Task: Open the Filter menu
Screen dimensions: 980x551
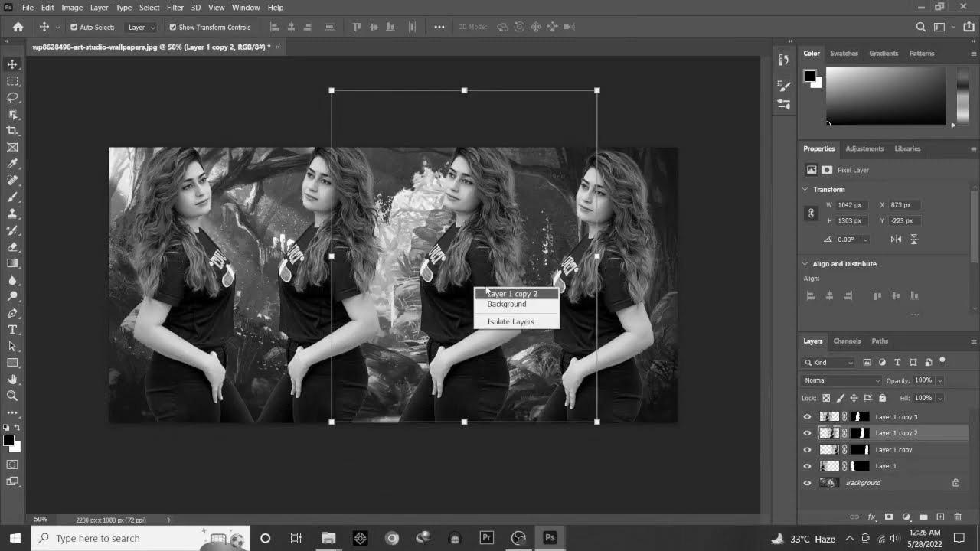Action: 175,8
